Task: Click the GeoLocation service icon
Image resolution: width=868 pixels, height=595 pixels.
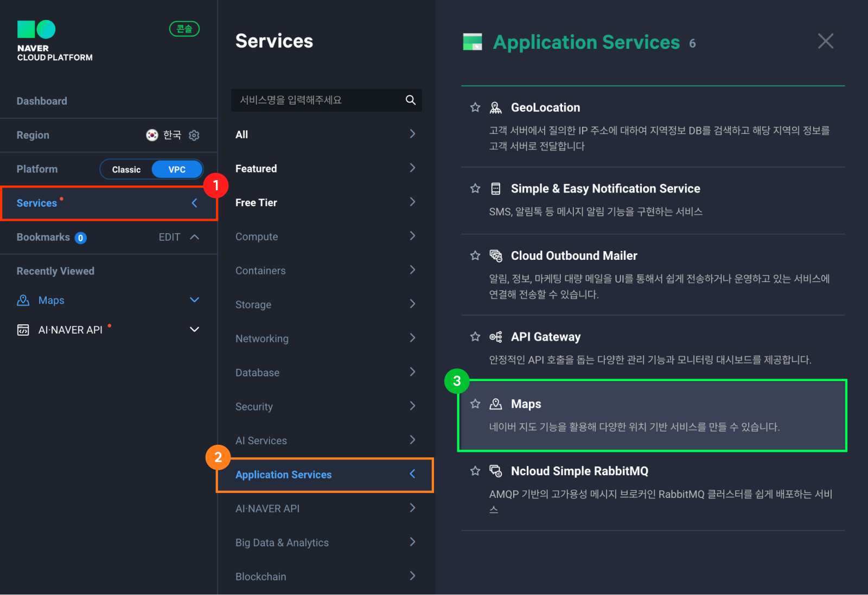Action: coord(496,107)
